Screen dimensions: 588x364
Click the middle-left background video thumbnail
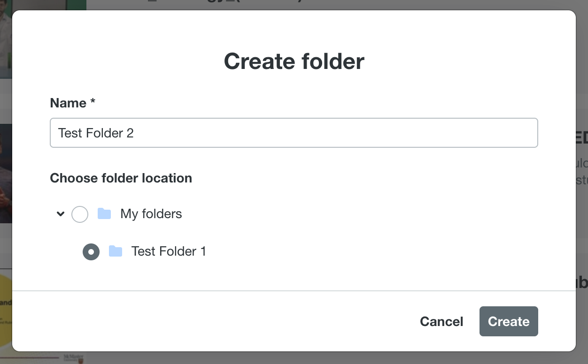pos(6,174)
